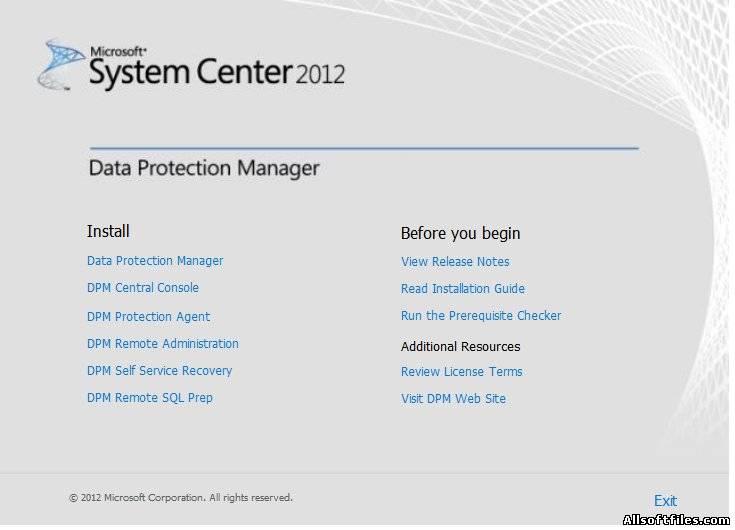The height and width of the screenshot is (530, 735).
Task: Open DPM Central Console installer
Action: point(142,288)
